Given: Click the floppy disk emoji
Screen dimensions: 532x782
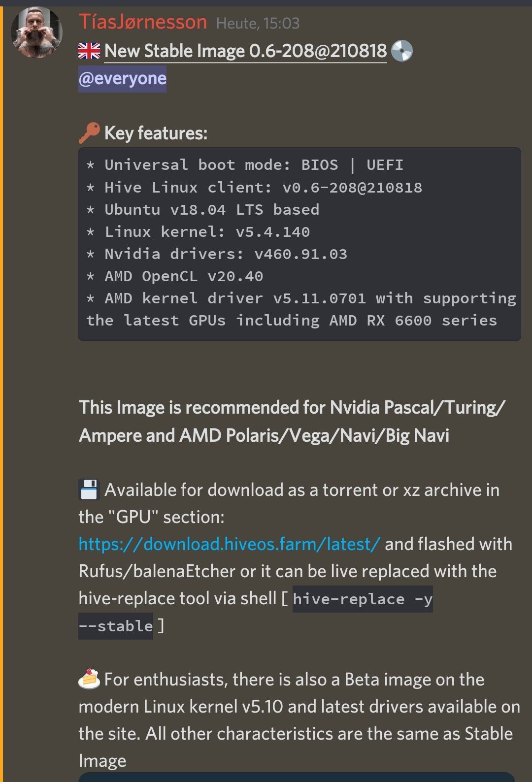Looking at the screenshot, I should tap(89, 489).
